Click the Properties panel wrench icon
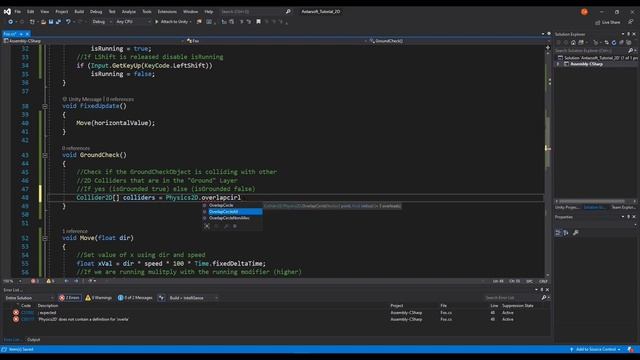This screenshot has height=360, width=640. (x=576, y=233)
